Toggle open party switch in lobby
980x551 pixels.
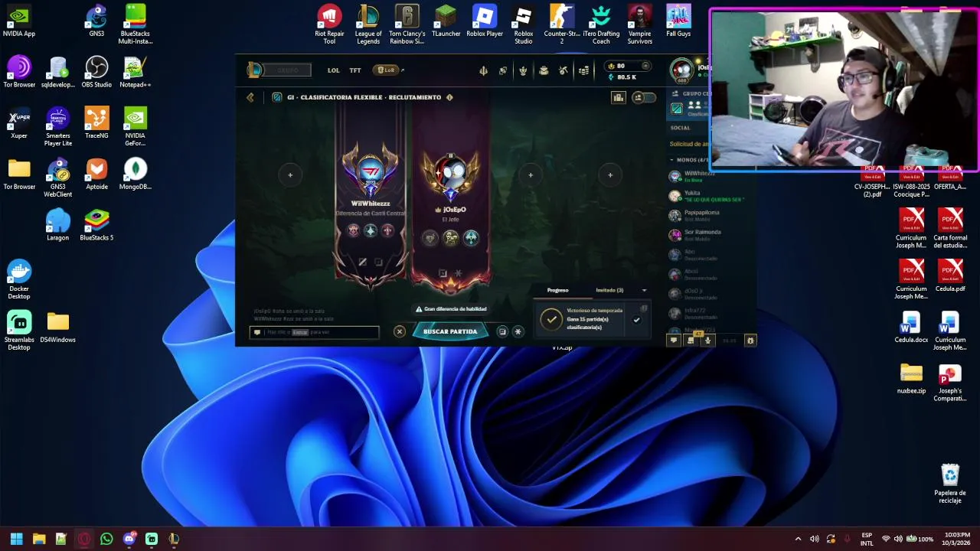coord(644,97)
